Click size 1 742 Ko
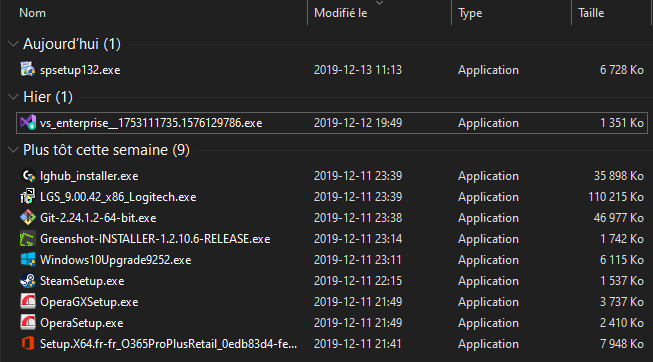 621,239
